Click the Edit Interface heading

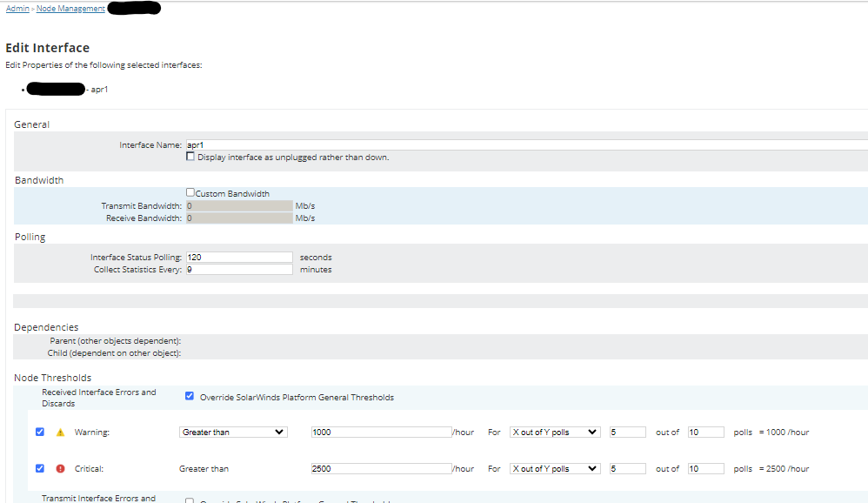point(48,48)
